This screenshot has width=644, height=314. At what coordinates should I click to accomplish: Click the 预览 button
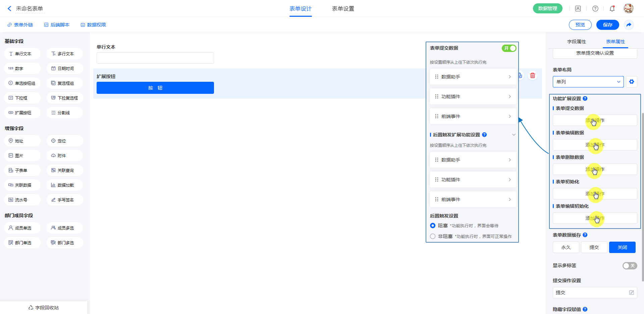point(580,25)
